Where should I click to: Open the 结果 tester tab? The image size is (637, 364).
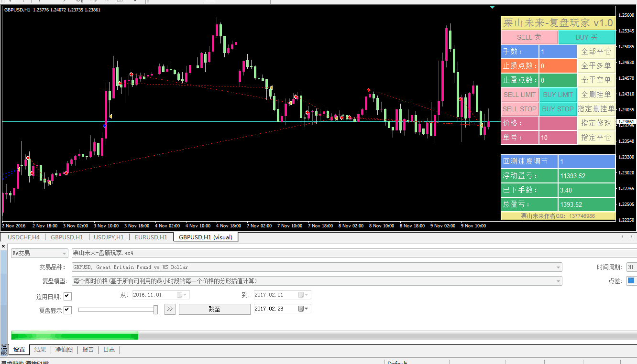40,350
